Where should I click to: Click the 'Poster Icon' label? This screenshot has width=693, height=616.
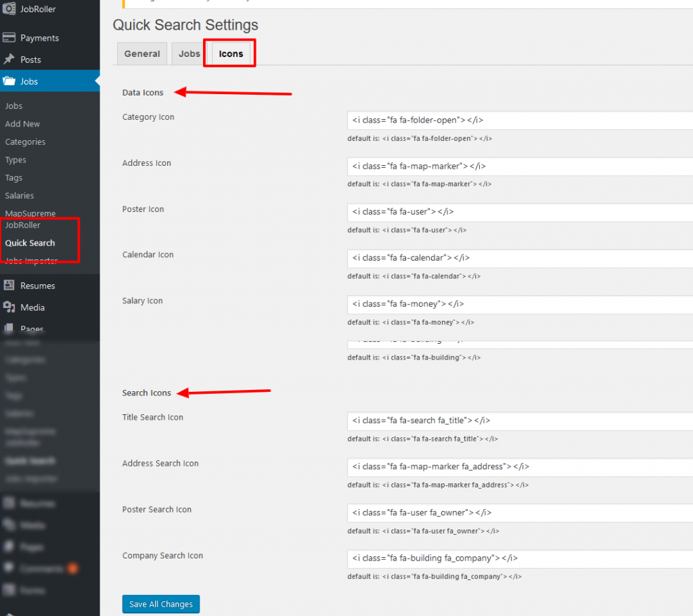143,208
